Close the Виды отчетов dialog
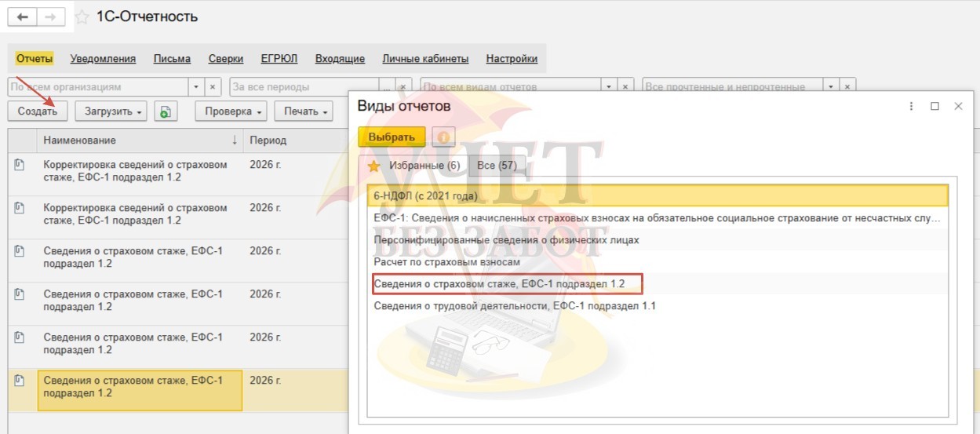This screenshot has width=980, height=434. click(958, 106)
